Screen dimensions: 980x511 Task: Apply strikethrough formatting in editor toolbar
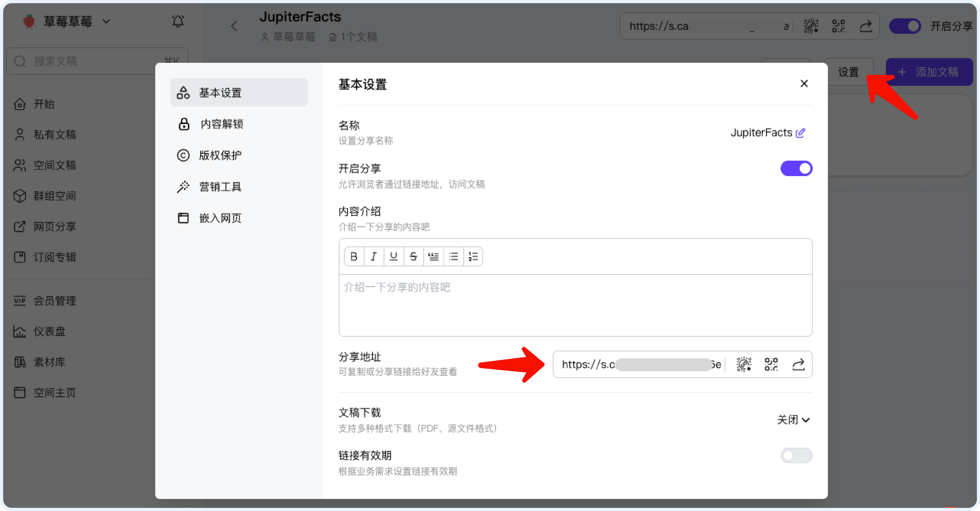click(413, 256)
